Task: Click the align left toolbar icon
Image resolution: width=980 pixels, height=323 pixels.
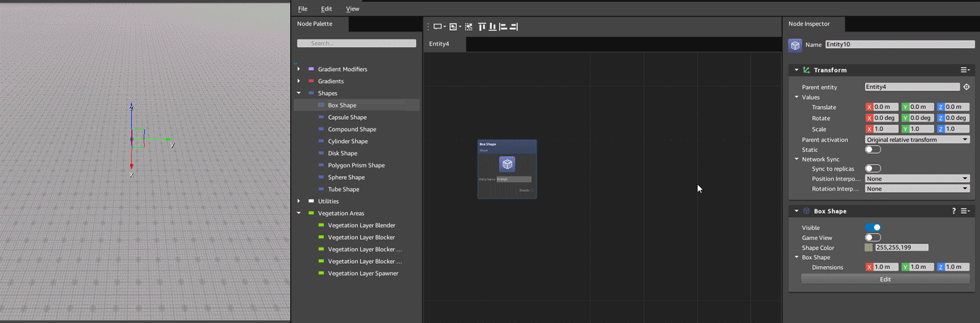Action: click(503, 27)
